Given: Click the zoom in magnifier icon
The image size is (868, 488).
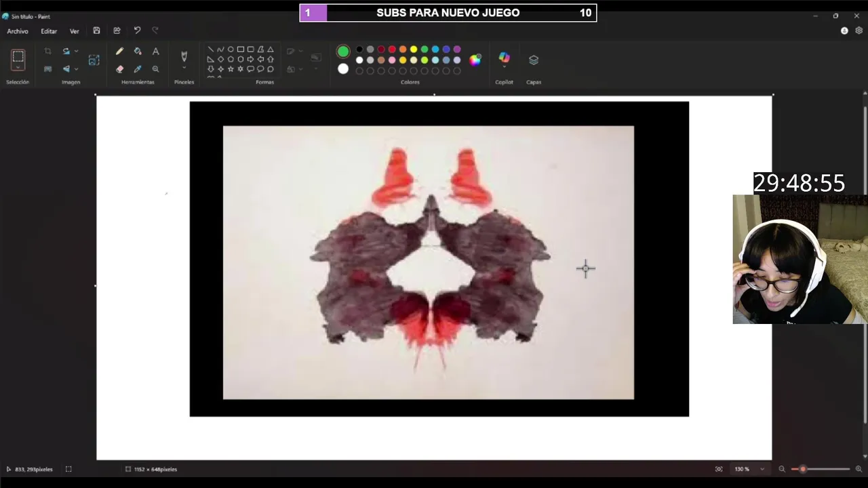Looking at the screenshot, I should pos(859,469).
